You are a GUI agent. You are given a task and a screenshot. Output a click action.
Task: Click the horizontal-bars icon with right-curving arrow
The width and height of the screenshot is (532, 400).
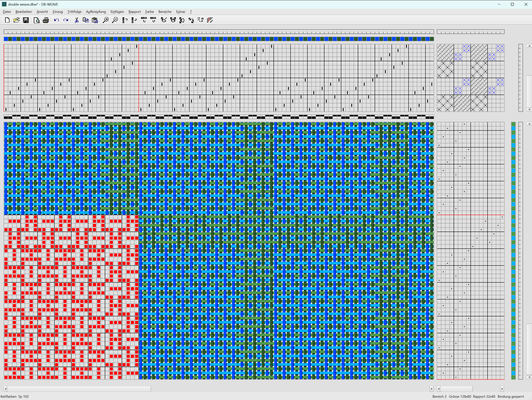pyautogui.click(x=153, y=20)
